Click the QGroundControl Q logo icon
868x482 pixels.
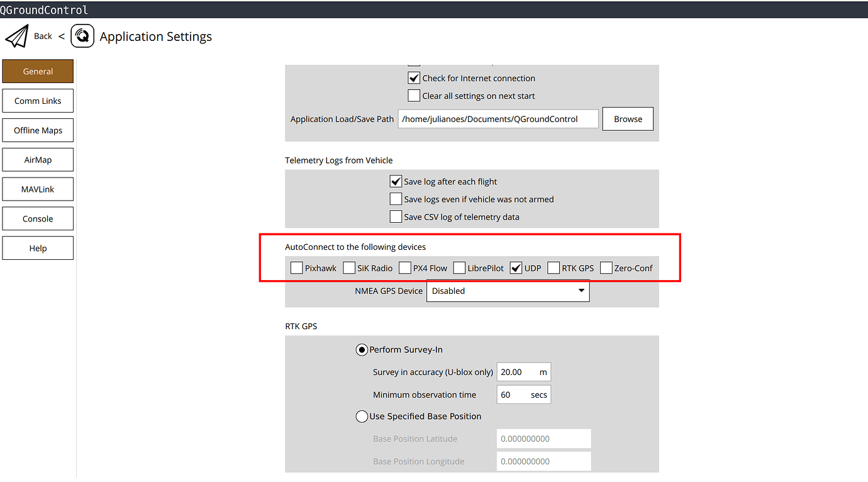82,36
